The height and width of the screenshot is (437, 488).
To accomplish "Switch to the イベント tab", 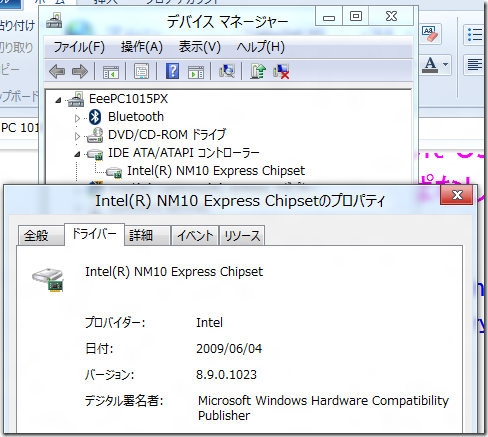I will [195, 235].
